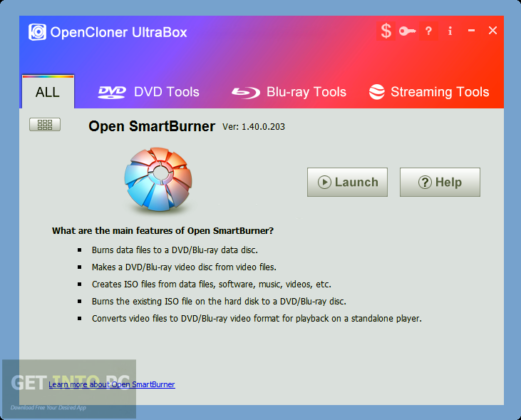Minimize the UltraBox window
The height and width of the screenshot is (420, 521).
[471, 31]
